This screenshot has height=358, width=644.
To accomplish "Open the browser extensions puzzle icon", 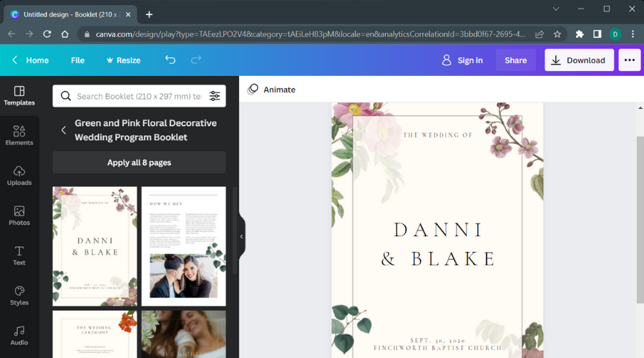I will tap(580, 34).
